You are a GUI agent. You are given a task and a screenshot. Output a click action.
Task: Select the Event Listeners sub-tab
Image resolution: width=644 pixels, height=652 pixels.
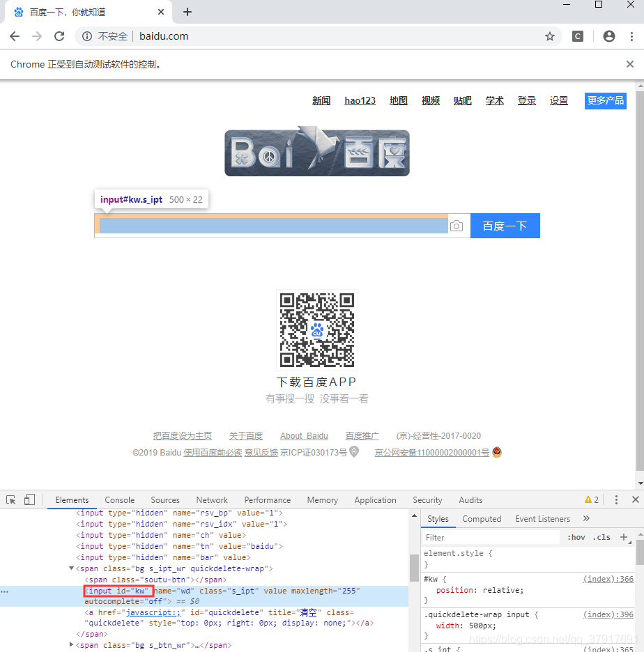[542, 519]
